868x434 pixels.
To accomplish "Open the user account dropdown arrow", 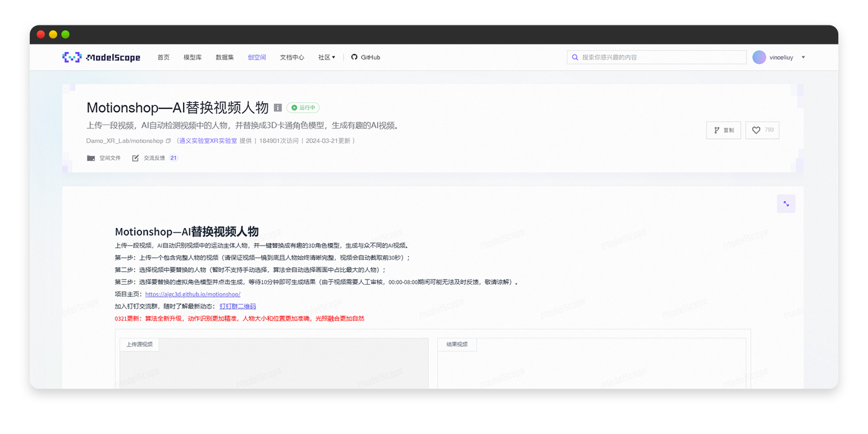I will pos(803,57).
